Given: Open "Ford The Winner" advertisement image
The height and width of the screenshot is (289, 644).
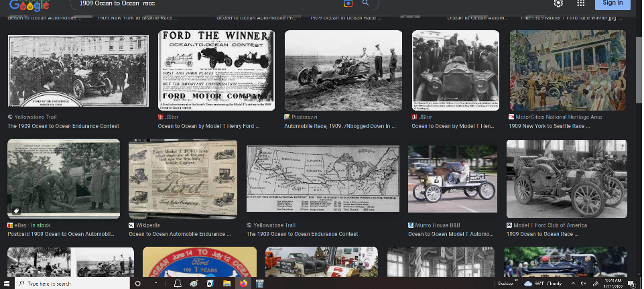Looking at the screenshot, I should [x=216, y=70].
